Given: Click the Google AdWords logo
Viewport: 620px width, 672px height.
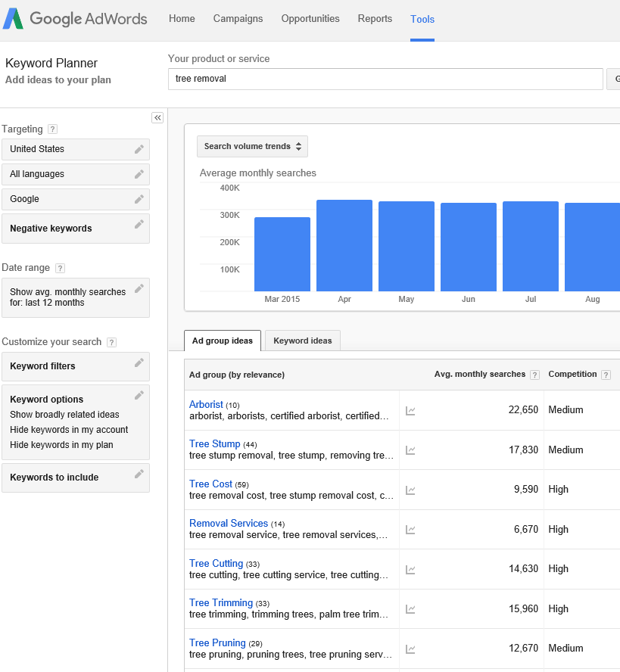Looking at the screenshot, I should 75,19.
